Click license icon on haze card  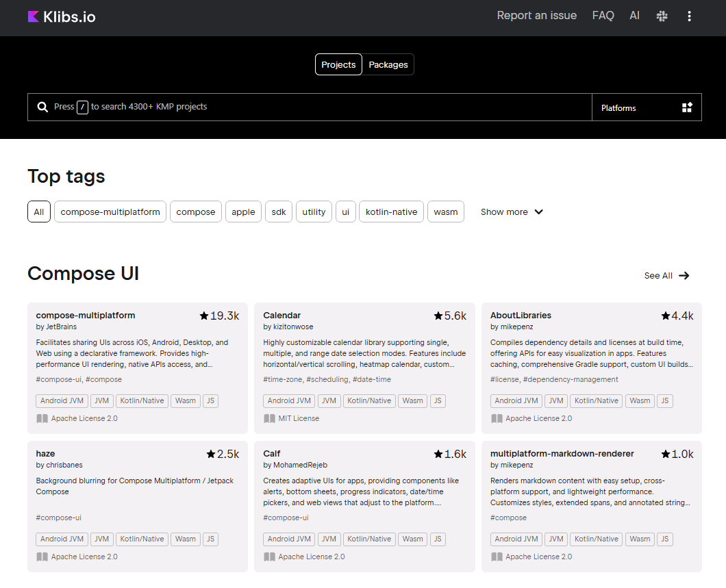click(x=42, y=557)
